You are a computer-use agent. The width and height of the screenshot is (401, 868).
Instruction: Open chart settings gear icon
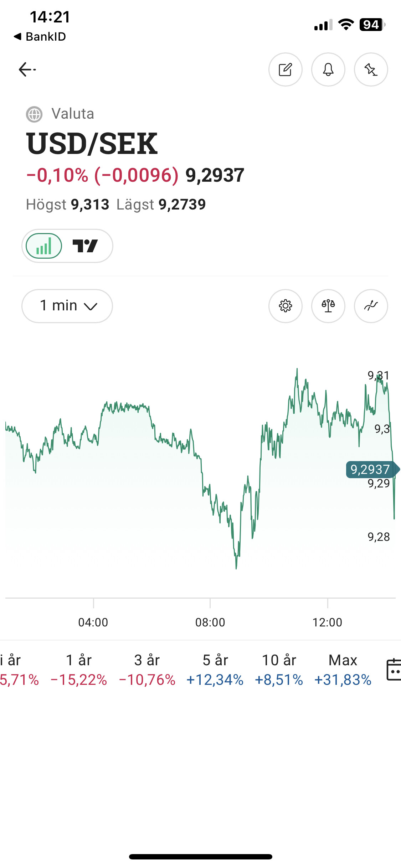[x=285, y=306]
